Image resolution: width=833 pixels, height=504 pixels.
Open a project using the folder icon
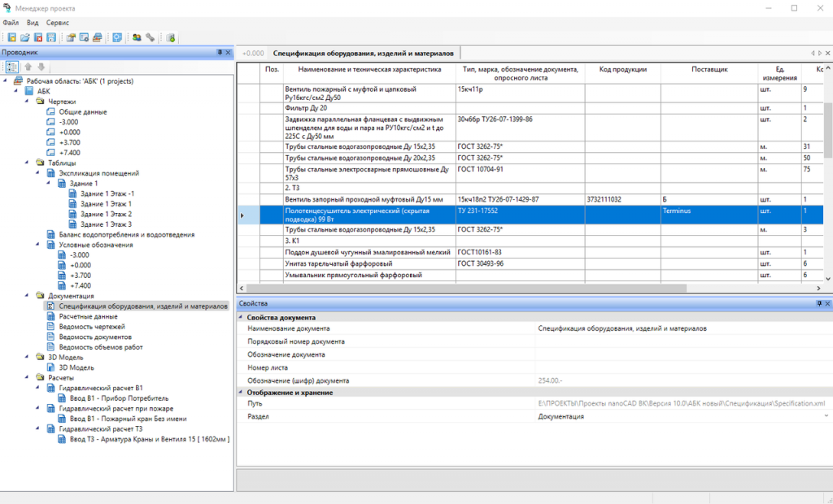[25, 37]
